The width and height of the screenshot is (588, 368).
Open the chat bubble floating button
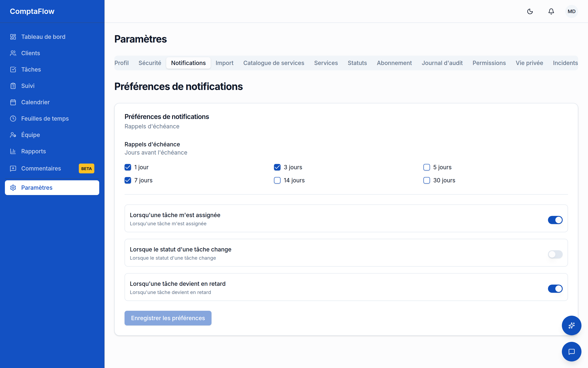pos(571,352)
